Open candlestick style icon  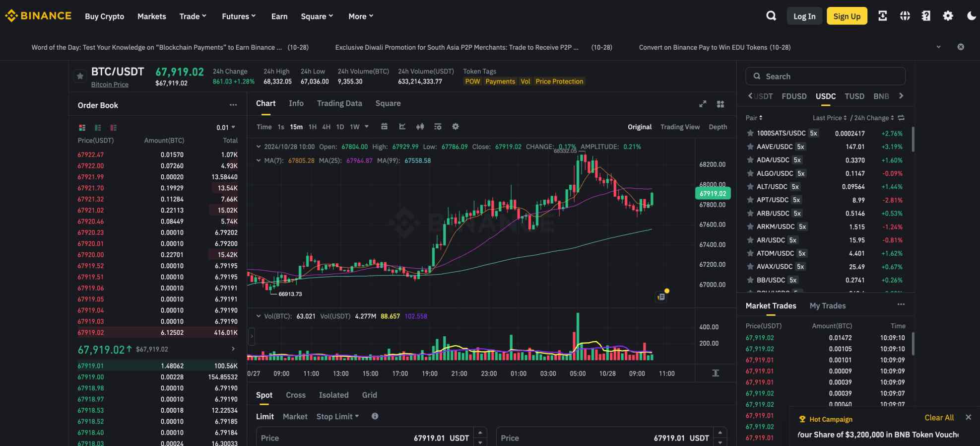coord(420,127)
